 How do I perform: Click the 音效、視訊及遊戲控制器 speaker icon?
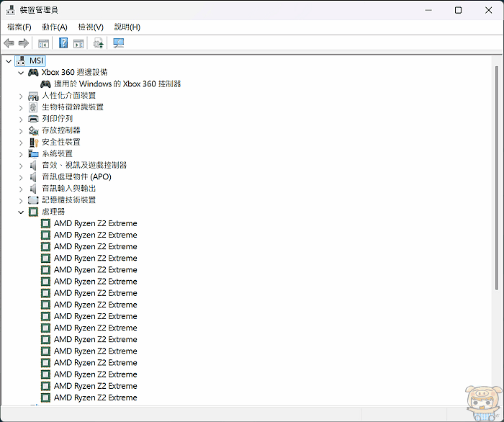(33, 165)
